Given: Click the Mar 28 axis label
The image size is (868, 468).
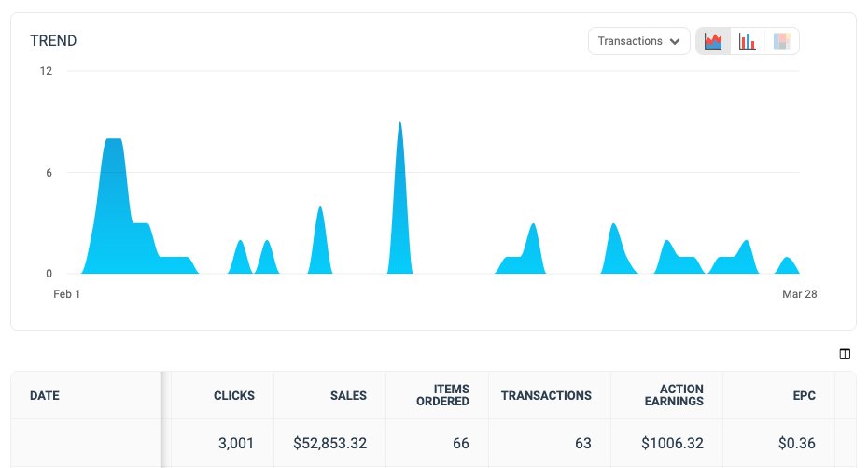Looking at the screenshot, I should [799, 294].
